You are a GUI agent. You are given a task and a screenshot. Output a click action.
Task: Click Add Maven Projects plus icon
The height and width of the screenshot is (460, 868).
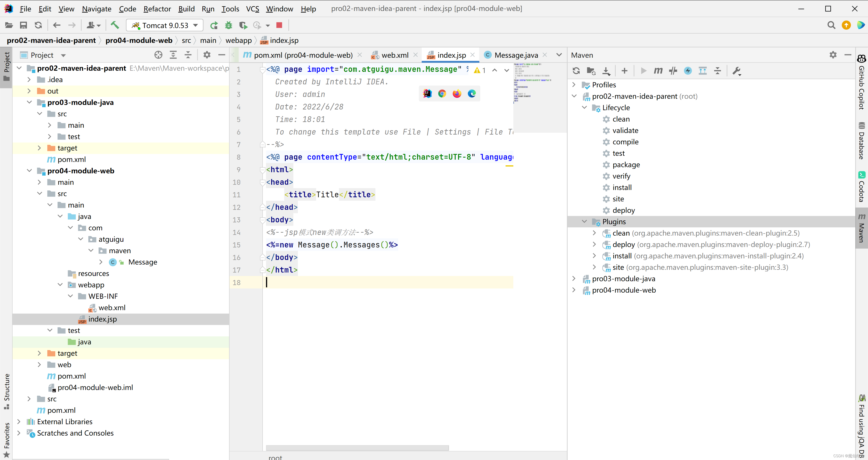(624, 71)
